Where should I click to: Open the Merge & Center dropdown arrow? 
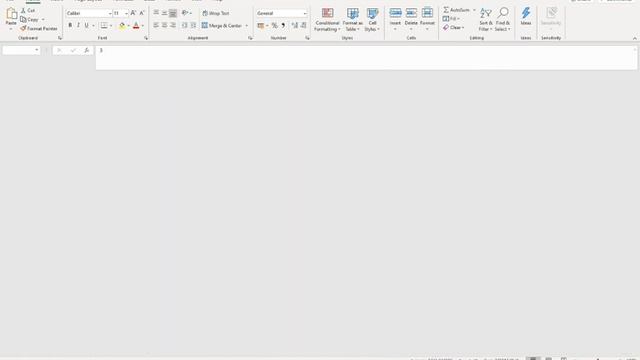[247, 26]
